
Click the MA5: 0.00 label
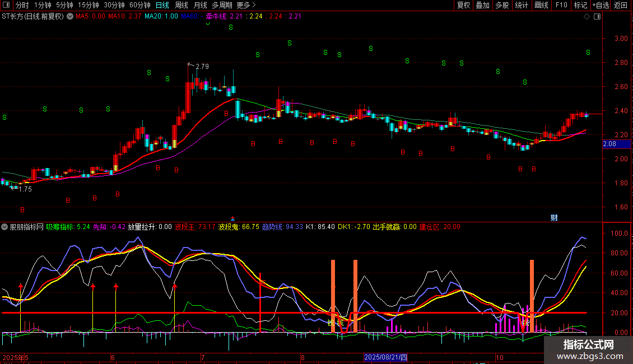90,17
